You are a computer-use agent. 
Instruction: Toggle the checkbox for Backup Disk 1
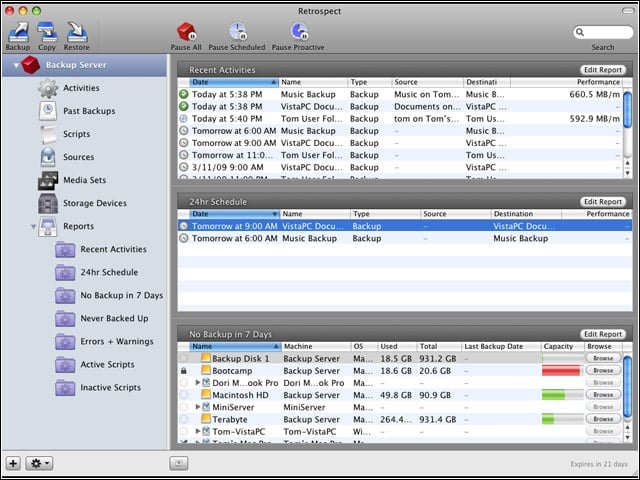184,358
